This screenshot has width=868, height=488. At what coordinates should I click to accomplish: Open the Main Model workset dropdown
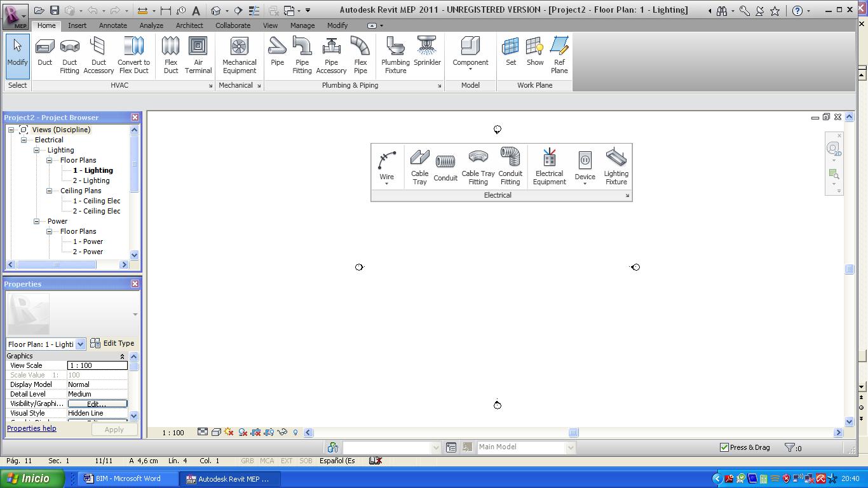click(x=570, y=447)
